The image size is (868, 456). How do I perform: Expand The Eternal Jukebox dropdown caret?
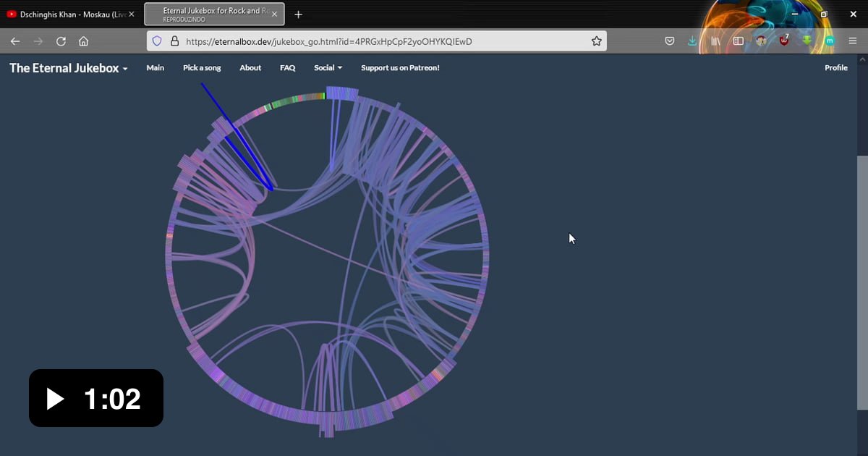coord(126,68)
